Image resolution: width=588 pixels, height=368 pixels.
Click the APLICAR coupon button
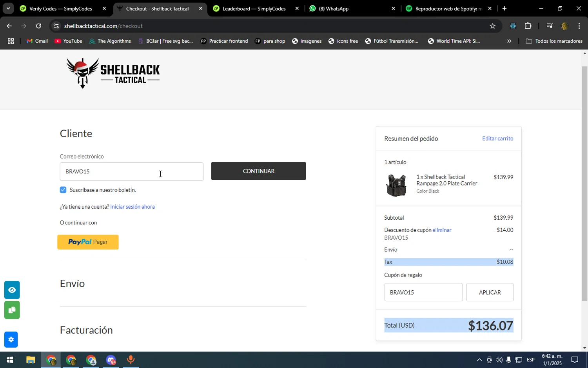pyautogui.click(x=490, y=292)
